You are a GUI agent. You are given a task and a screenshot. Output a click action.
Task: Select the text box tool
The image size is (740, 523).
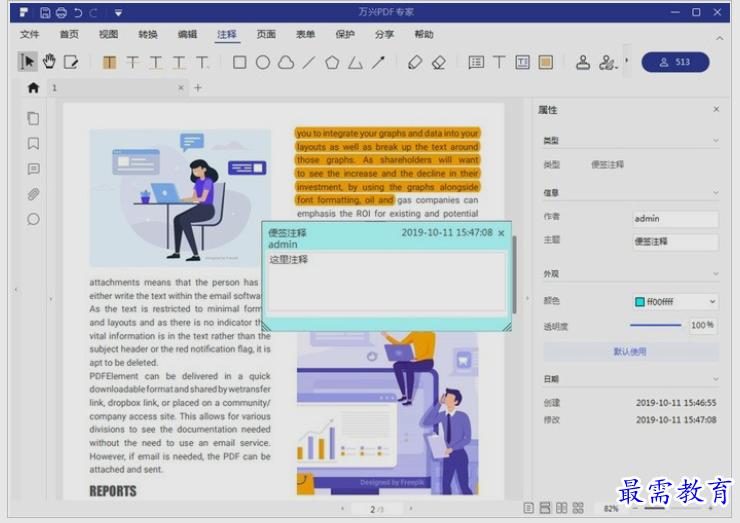(x=522, y=62)
